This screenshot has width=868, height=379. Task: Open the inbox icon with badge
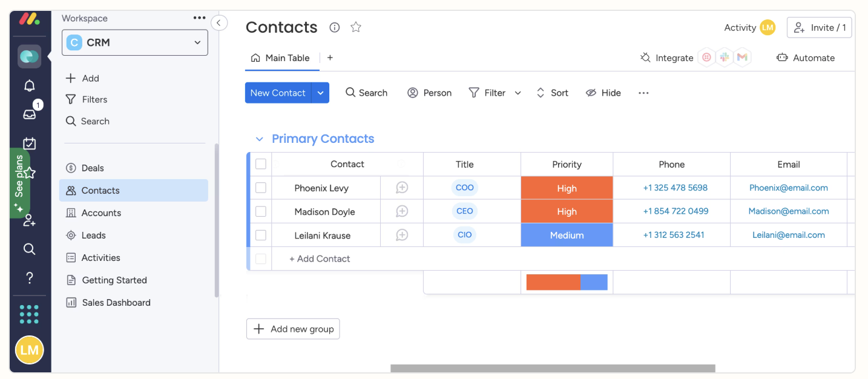point(29,114)
